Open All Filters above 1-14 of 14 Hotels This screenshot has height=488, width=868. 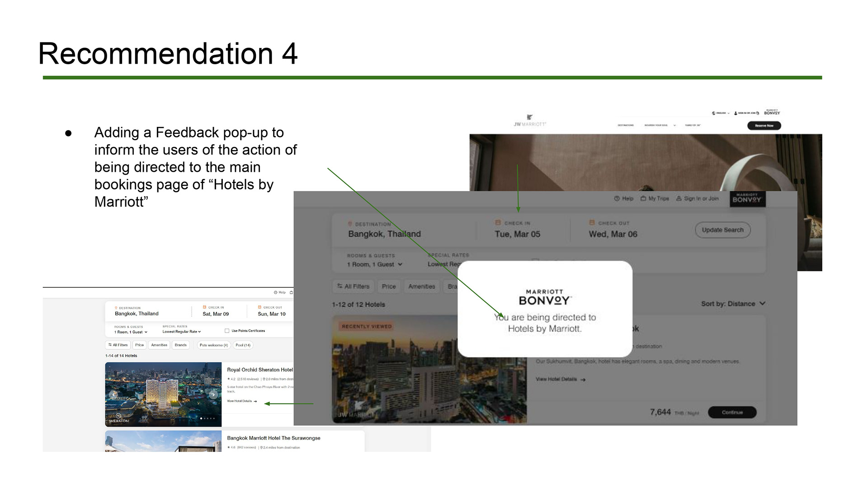[118, 345]
